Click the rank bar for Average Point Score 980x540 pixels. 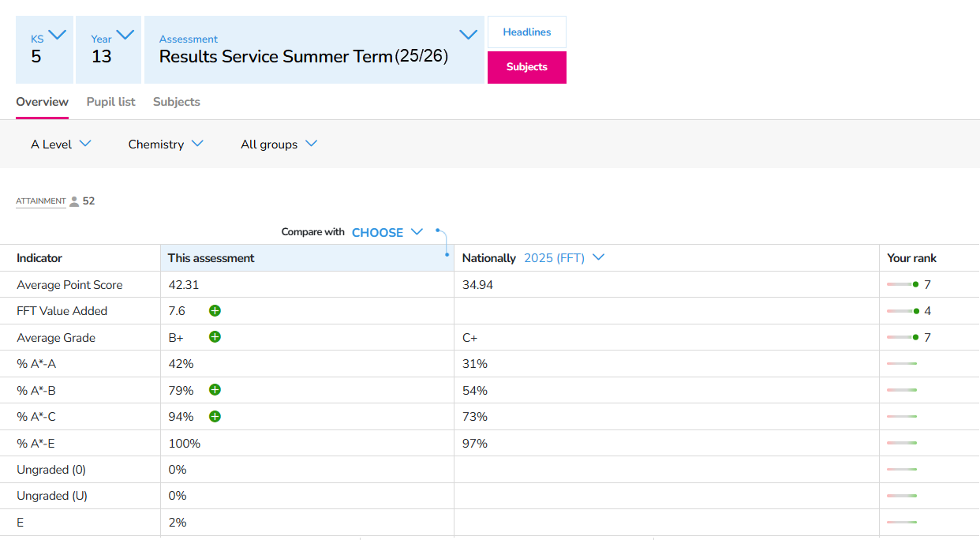click(903, 284)
